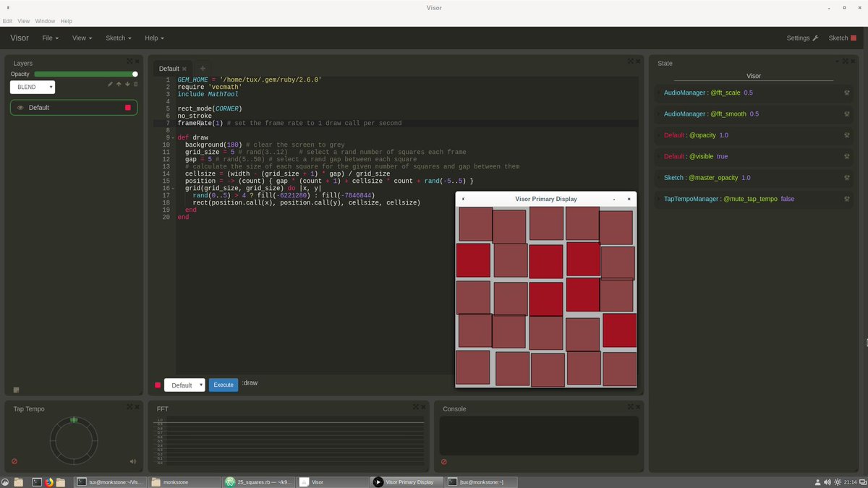Open the Sketch dropdown menu in the navbar
This screenshot has width=868, height=488.
pos(118,38)
